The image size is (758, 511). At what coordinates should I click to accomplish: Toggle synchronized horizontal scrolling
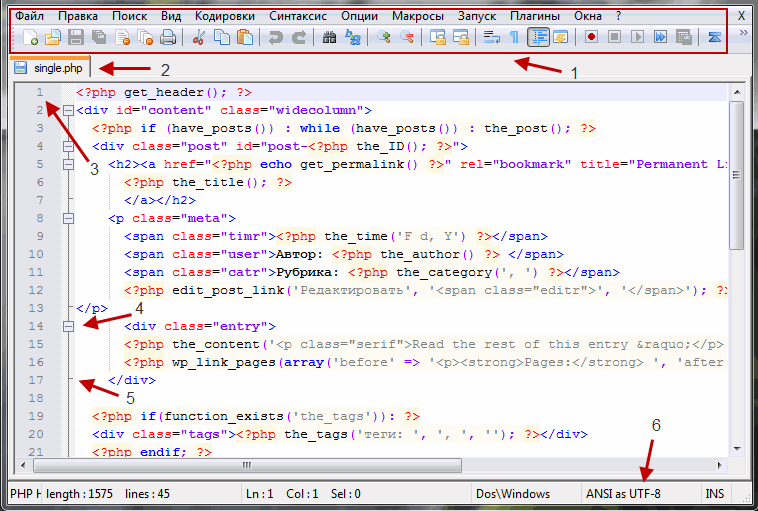point(461,37)
